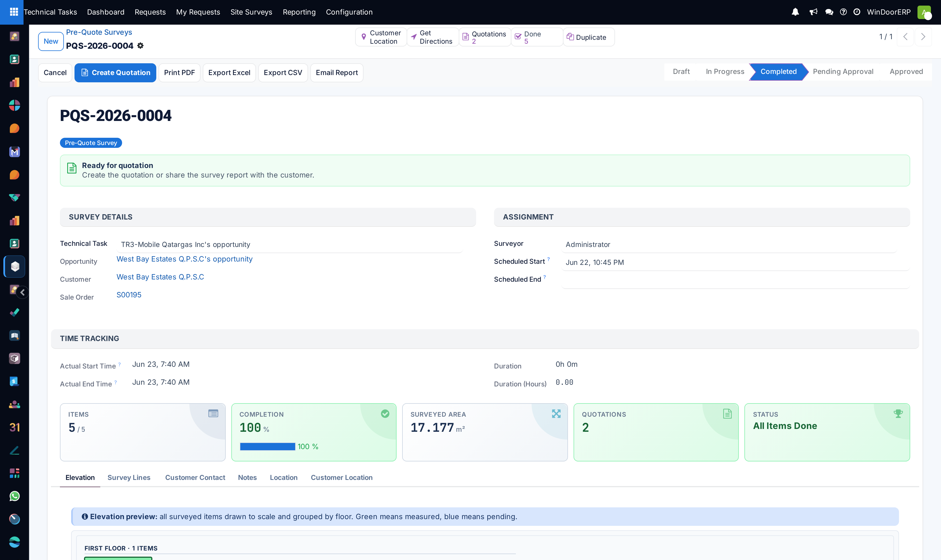Set status to Pending Approval
941x560 pixels.
(843, 72)
